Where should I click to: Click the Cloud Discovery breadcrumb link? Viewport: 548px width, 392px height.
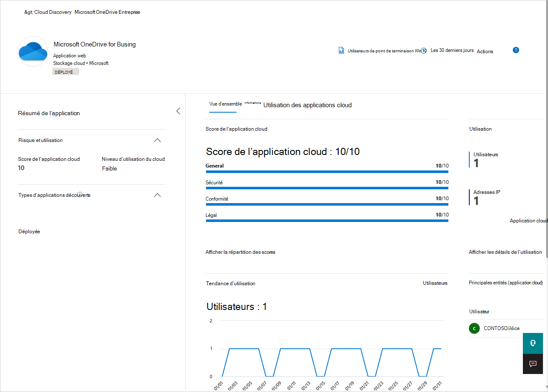53,12
